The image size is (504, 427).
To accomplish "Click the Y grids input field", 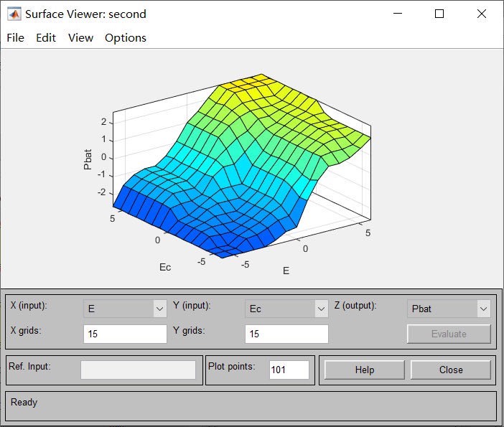I will tap(286, 334).
